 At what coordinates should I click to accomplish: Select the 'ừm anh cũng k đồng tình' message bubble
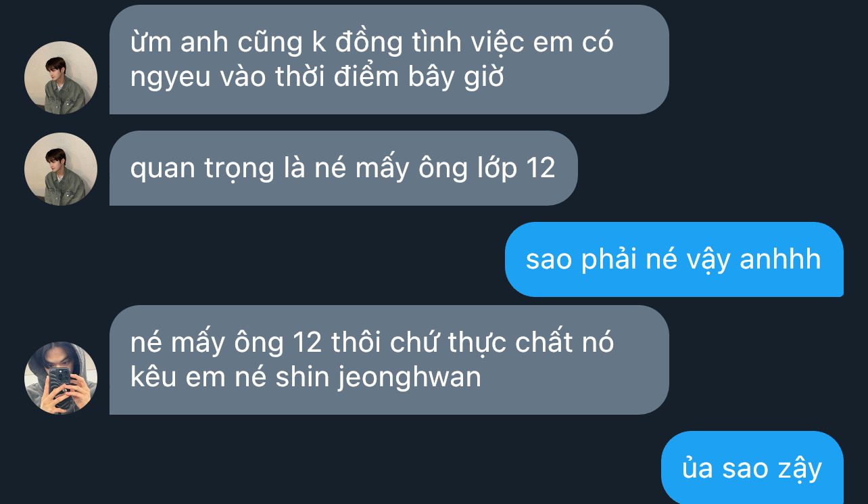coord(389,60)
